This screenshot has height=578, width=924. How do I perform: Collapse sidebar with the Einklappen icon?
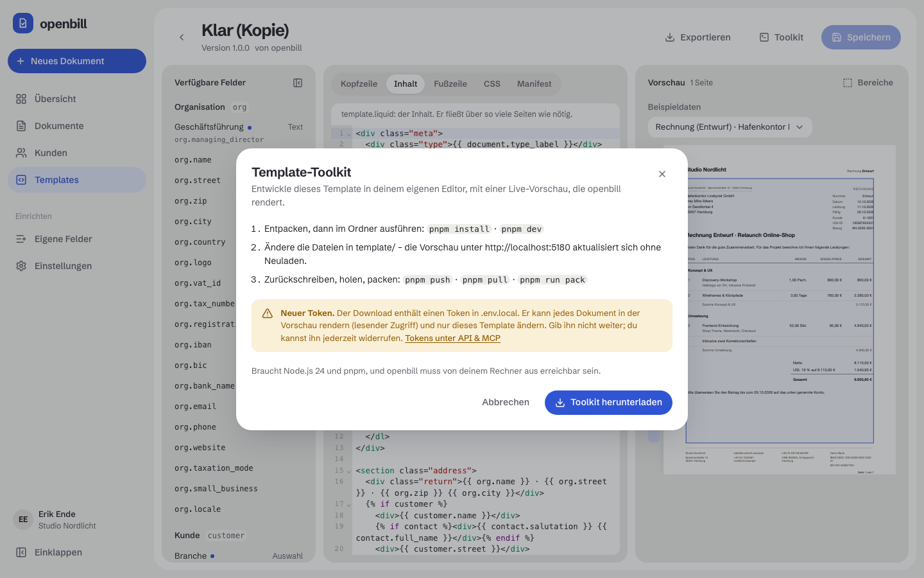coord(21,552)
